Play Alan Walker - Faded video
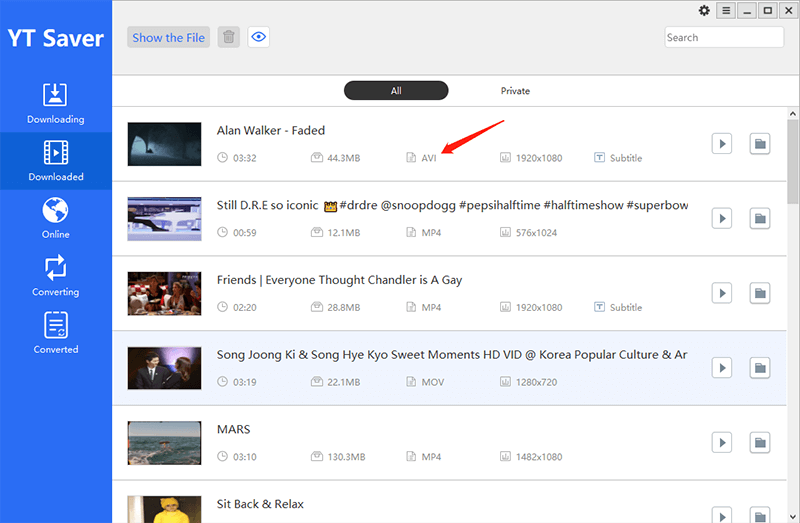This screenshot has height=523, width=800. pyautogui.click(x=722, y=144)
